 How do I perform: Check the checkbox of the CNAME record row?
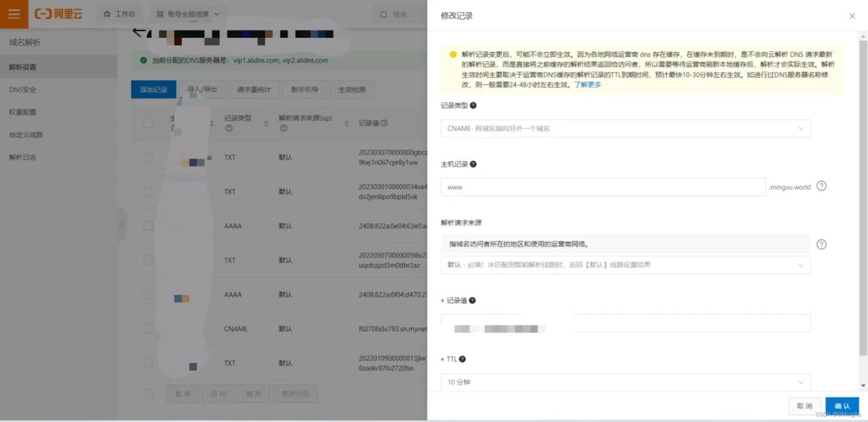tap(148, 329)
